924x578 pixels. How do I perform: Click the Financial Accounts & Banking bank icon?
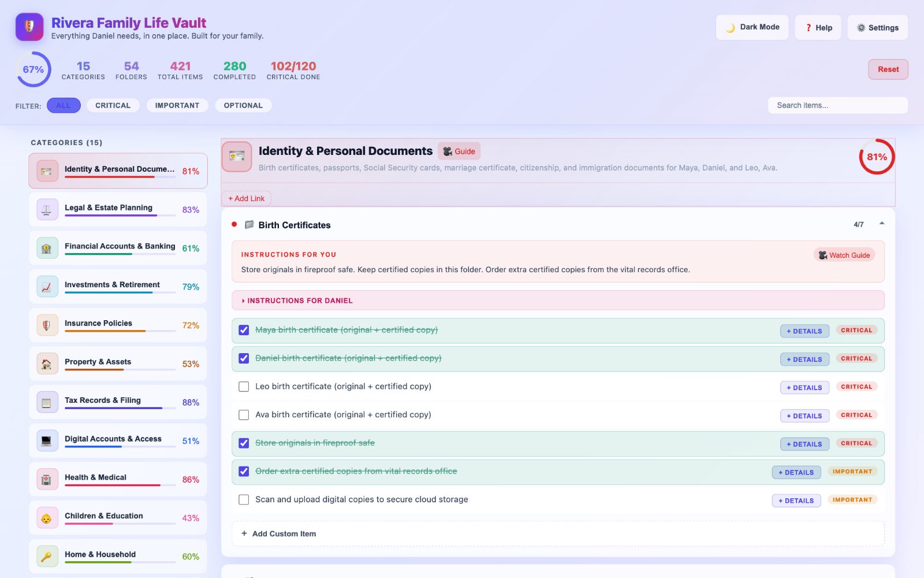tap(47, 248)
